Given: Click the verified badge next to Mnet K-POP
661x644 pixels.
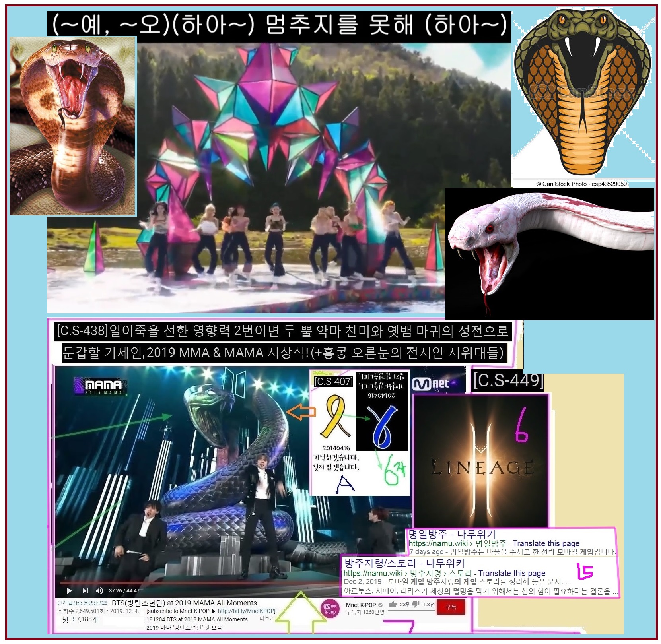Looking at the screenshot, I should (380, 605).
